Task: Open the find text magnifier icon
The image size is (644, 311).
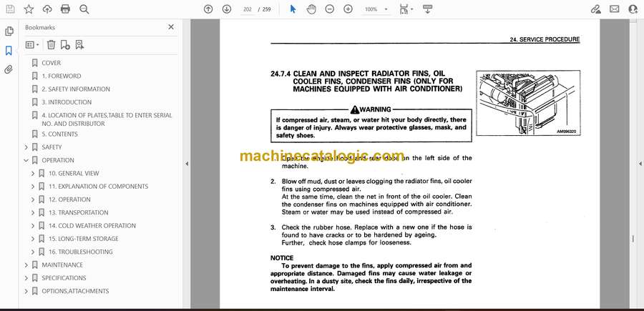Action: coord(84,9)
